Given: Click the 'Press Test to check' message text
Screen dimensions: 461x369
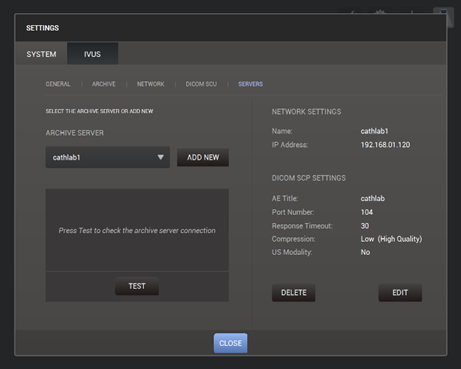Looking at the screenshot, I should click(x=137, y=230).
